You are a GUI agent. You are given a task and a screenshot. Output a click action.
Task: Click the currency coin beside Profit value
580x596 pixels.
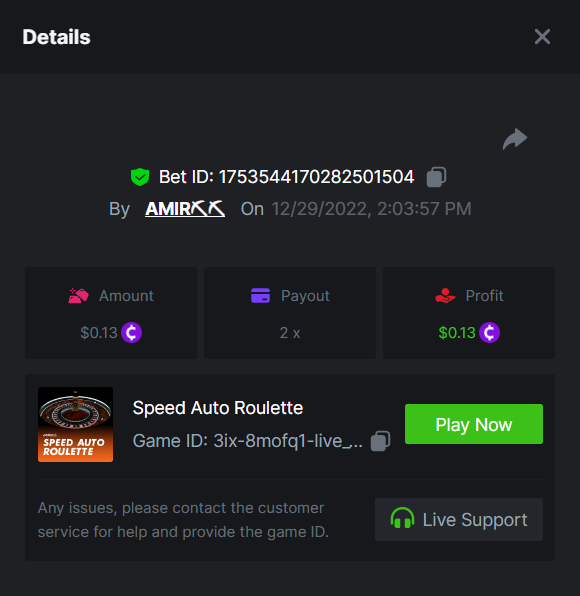tap(490, 333)
